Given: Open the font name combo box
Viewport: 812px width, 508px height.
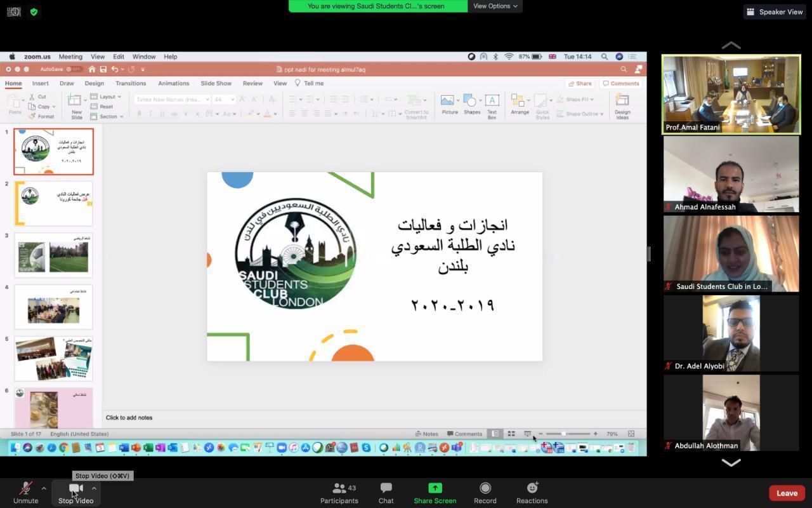Looking at the screenshot, I should tap(172, 100).
